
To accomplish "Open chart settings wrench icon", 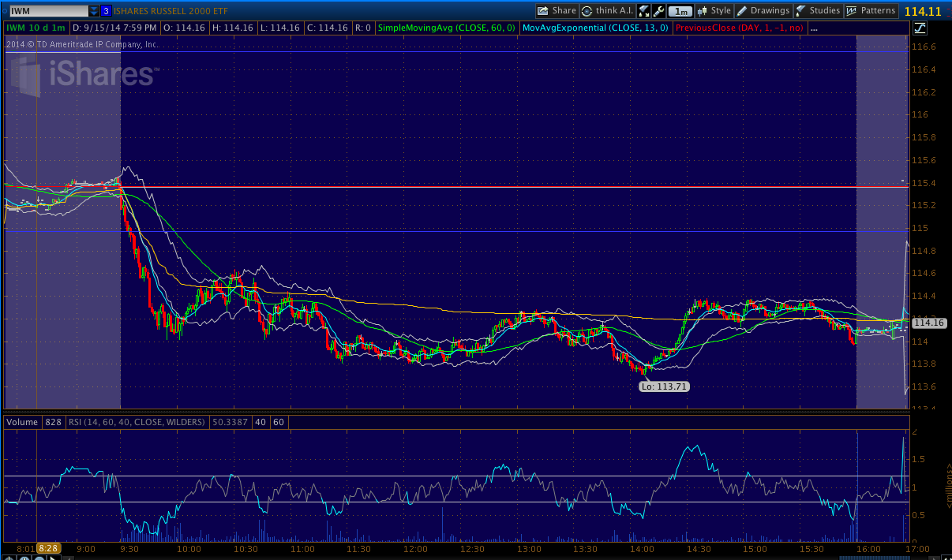I will click(x=659, y=11).
